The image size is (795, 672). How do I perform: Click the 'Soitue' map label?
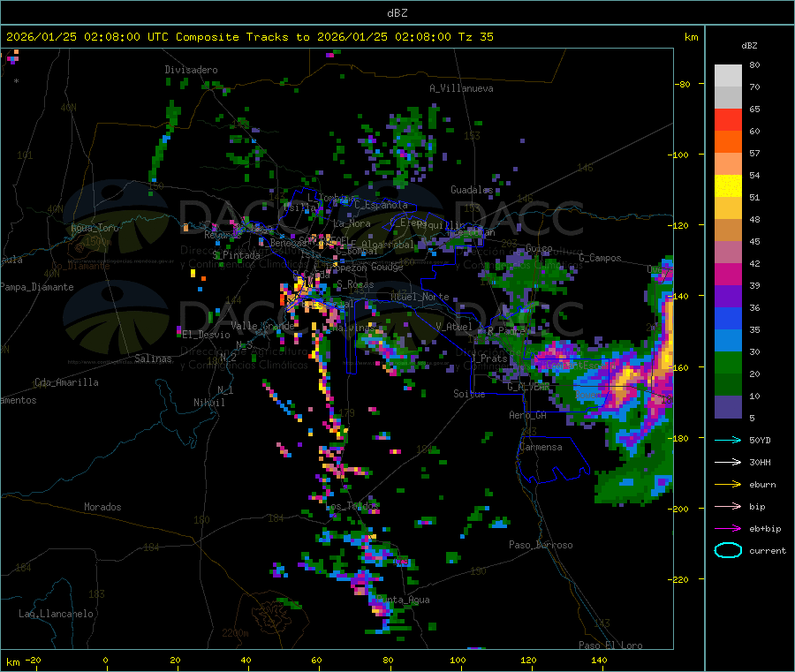pos(469,394)
